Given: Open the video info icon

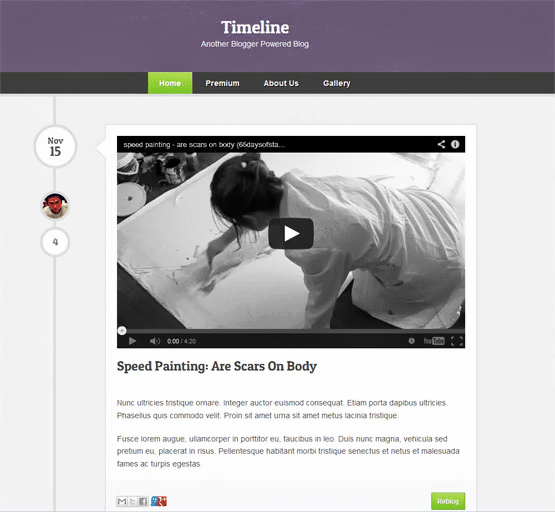Looking at the screenshot, I should coord(455,144).
